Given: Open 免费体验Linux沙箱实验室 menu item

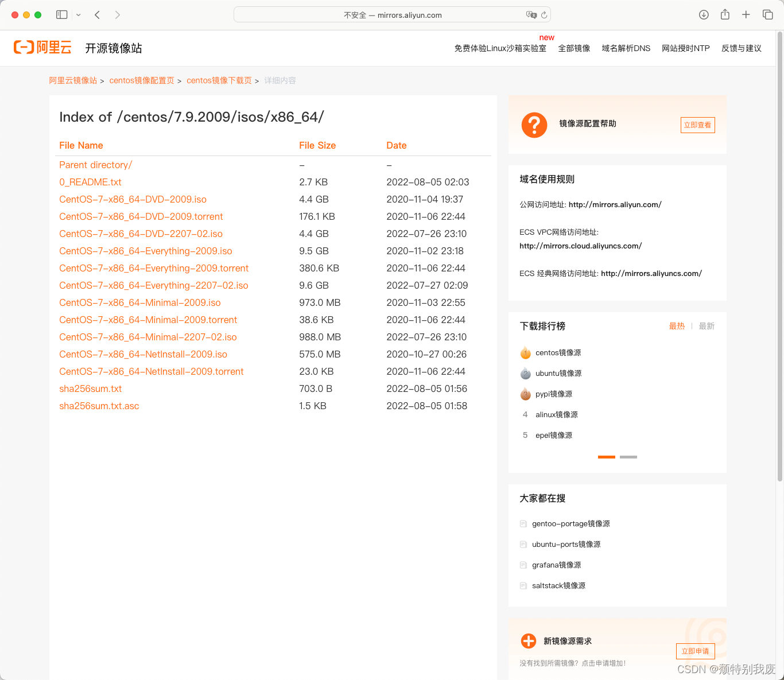Looking at the screenshot, I should pos(500,48).
